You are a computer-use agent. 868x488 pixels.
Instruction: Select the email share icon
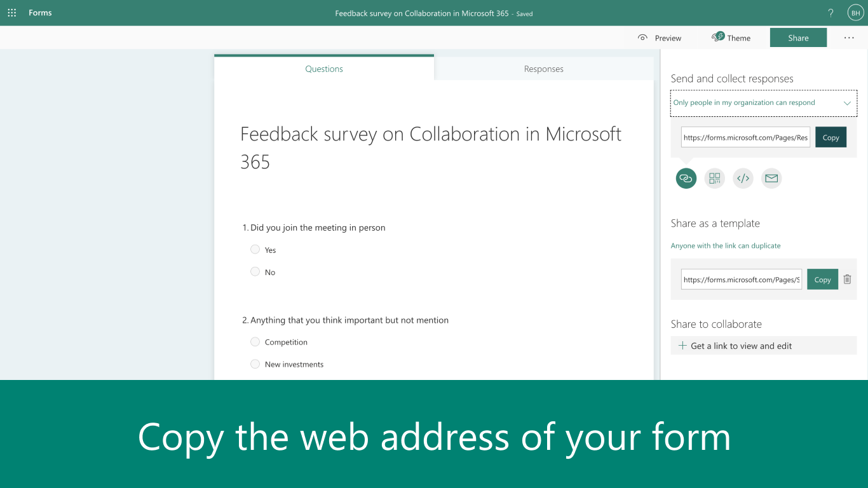click(x=771, y=179)
